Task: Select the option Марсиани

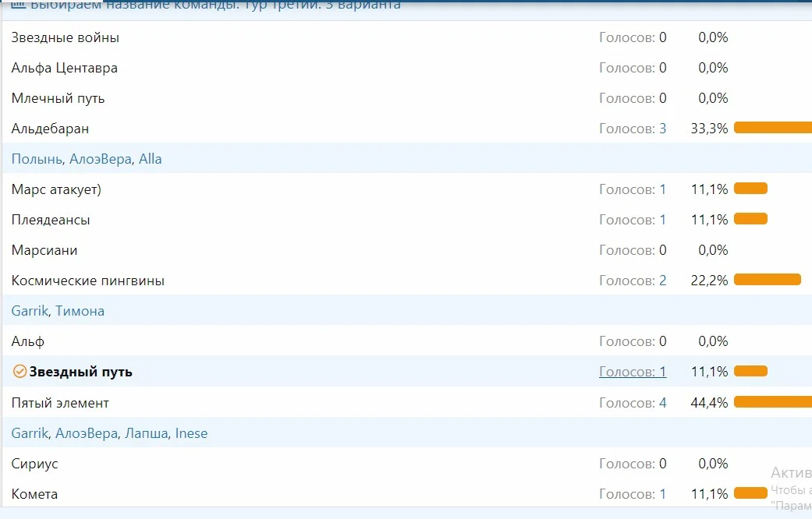Action: (x=44, y=250)
